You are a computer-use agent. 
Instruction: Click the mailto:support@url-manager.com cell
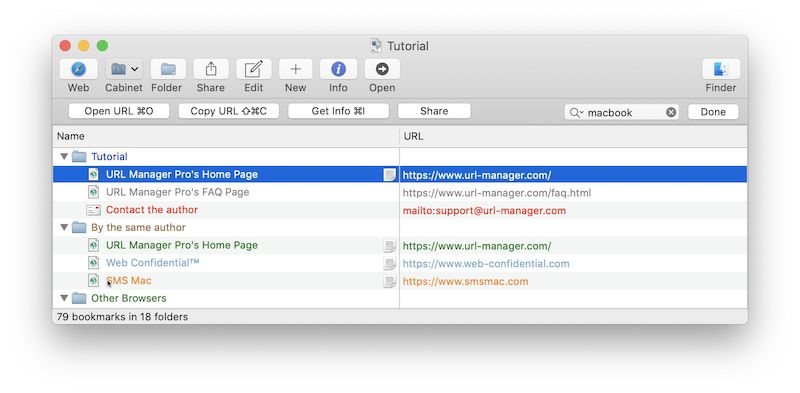[x=573, y=210]
